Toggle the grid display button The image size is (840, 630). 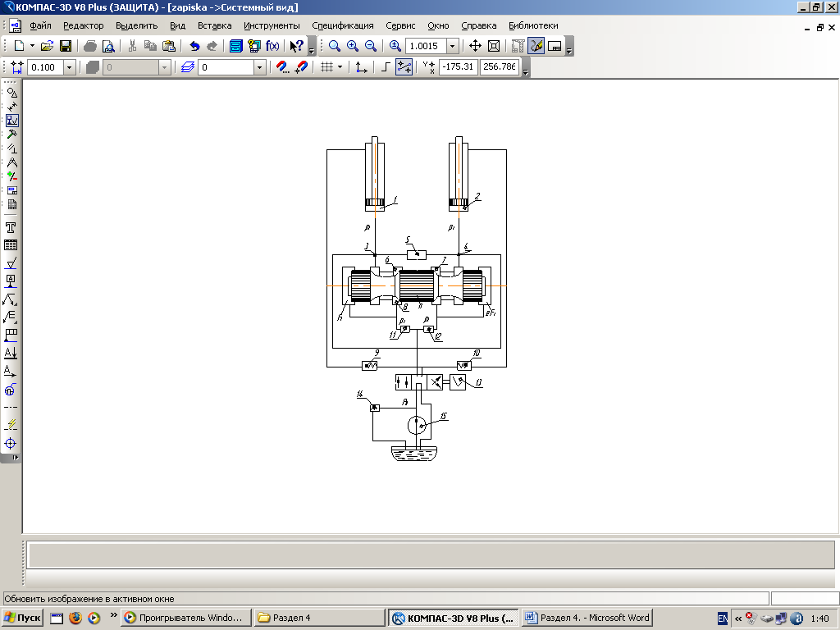click(327, 67)
